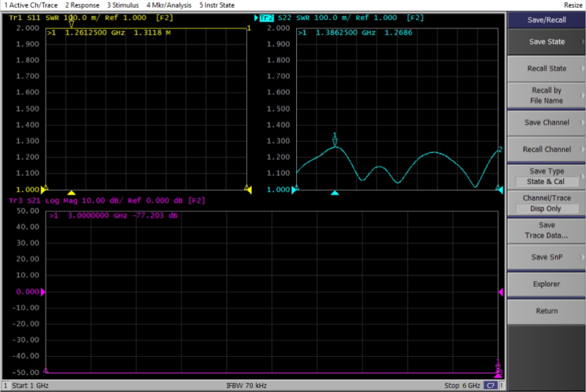Click marker 2 label on Tr2 right edge
586x392 pixels.
(500, 149)
